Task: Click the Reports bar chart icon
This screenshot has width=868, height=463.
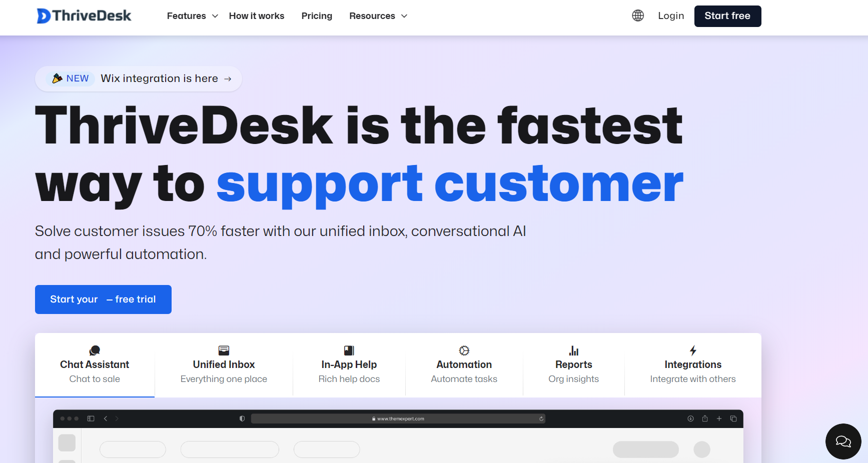Action: [574, 350]
